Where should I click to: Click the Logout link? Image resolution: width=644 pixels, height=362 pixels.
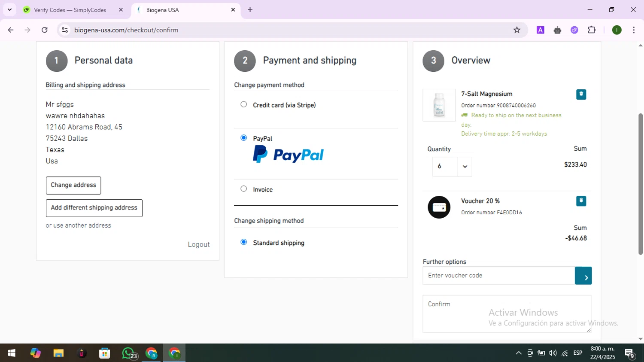tap(199, 244)
